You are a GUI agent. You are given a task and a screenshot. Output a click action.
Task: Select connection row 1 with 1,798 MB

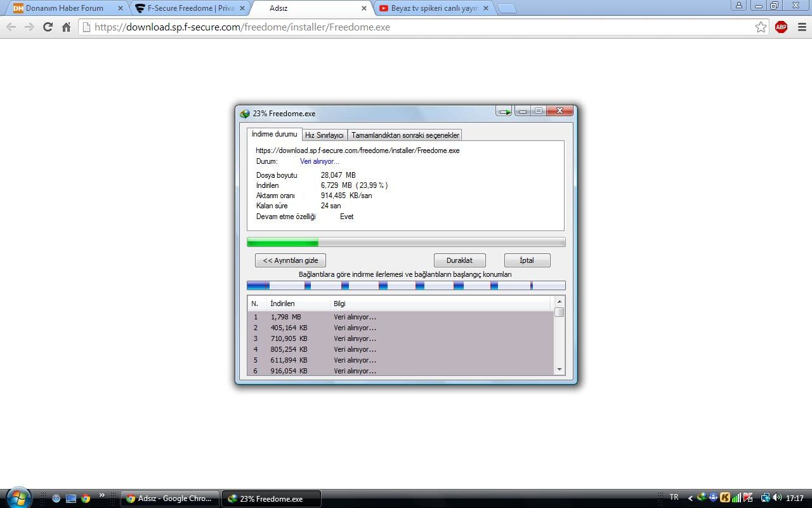pos(401,317)
